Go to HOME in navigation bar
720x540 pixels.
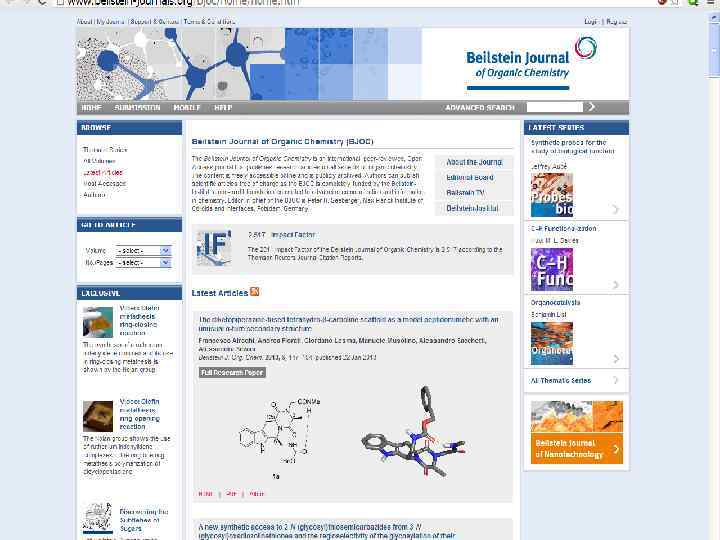point(91,107)
